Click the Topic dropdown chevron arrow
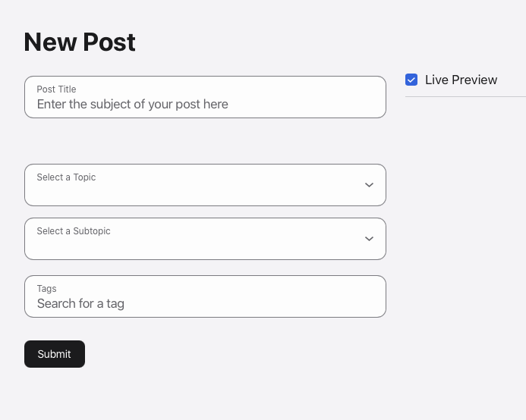 point(369,185)
